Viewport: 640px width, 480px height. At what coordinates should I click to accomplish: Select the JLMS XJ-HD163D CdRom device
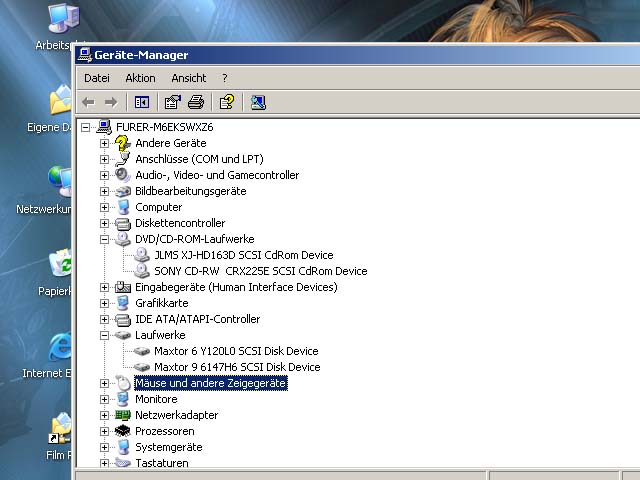pos(243,255)
